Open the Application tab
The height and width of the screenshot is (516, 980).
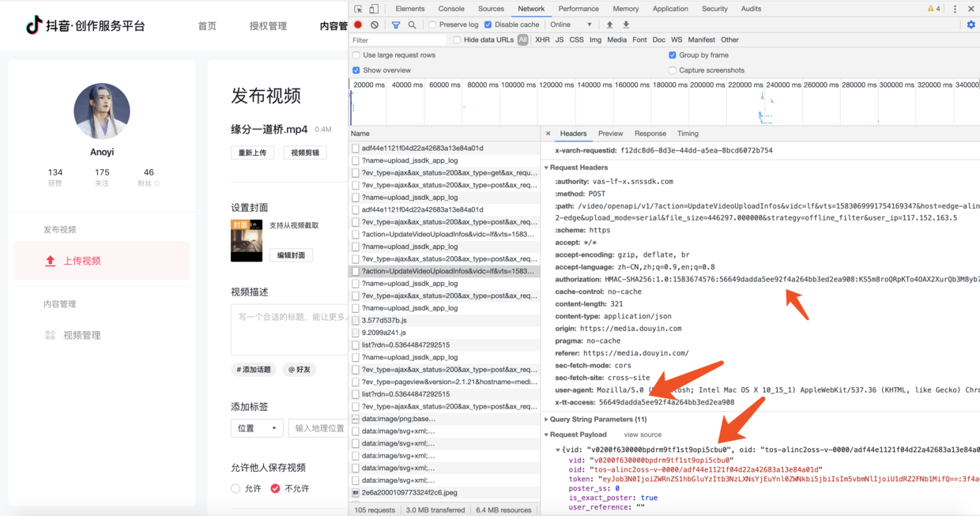pos(670,9)
